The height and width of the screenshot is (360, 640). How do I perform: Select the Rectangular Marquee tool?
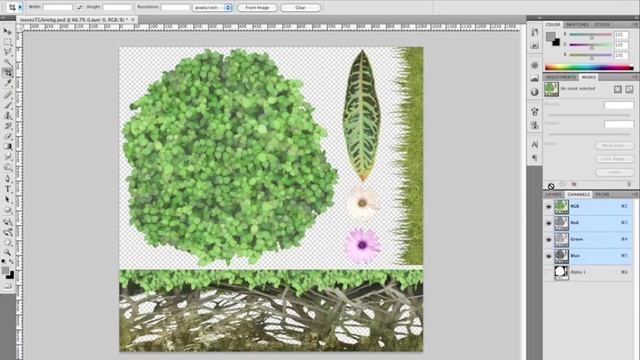point(7,42)
